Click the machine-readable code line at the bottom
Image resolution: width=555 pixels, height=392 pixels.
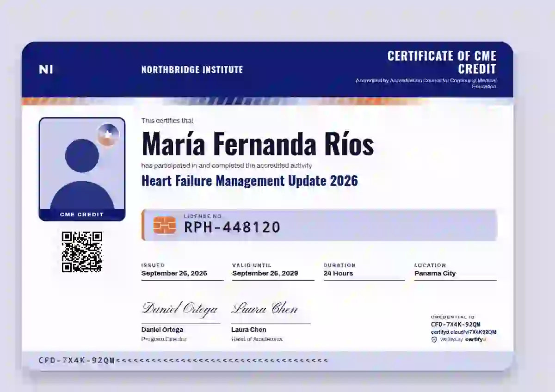[x=184, y=360]
